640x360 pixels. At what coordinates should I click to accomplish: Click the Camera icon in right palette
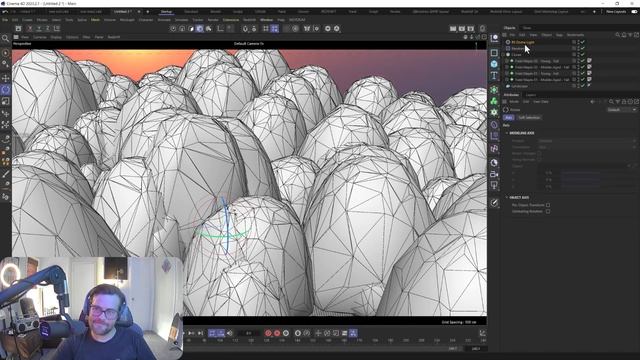tap(494, 174)
